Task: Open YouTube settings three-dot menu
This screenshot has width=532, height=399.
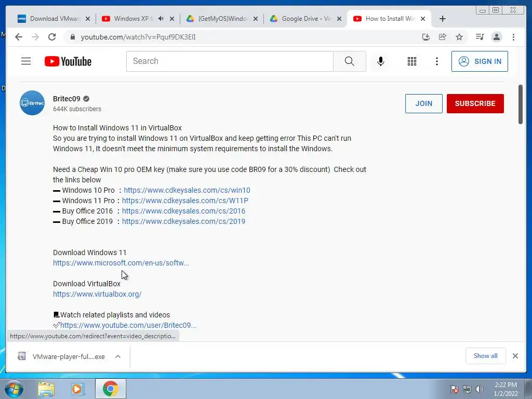Action: (436, 61)
